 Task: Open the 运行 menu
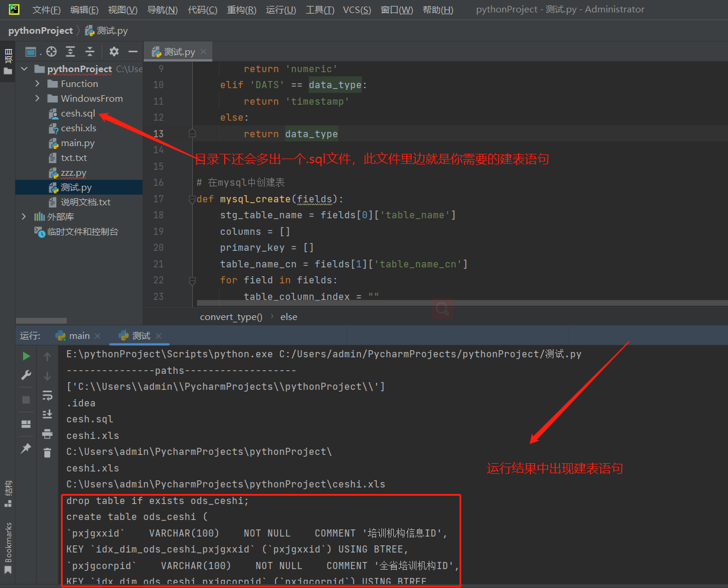(281, 9)
